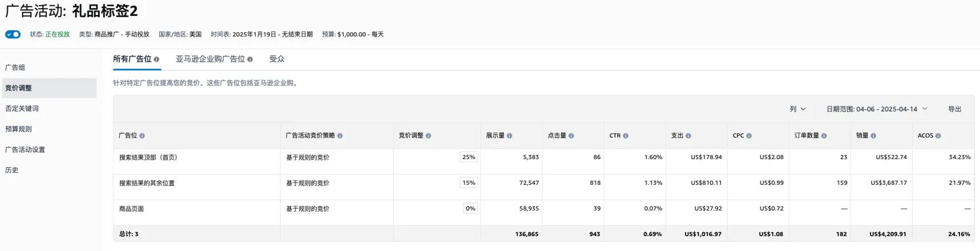This screenshot has height=251, width=980.
Task: Click info icon beside 展示量 header
Action: point(509,136)
